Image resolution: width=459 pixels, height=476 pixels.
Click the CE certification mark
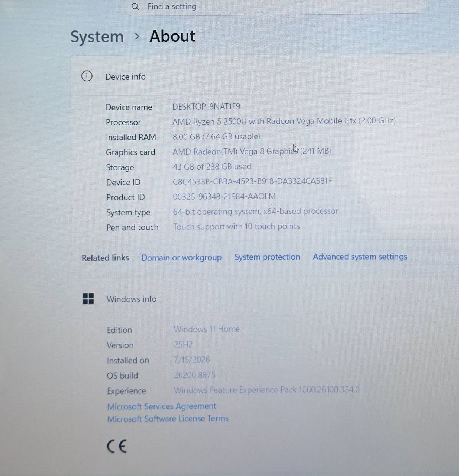click(117, 446)
